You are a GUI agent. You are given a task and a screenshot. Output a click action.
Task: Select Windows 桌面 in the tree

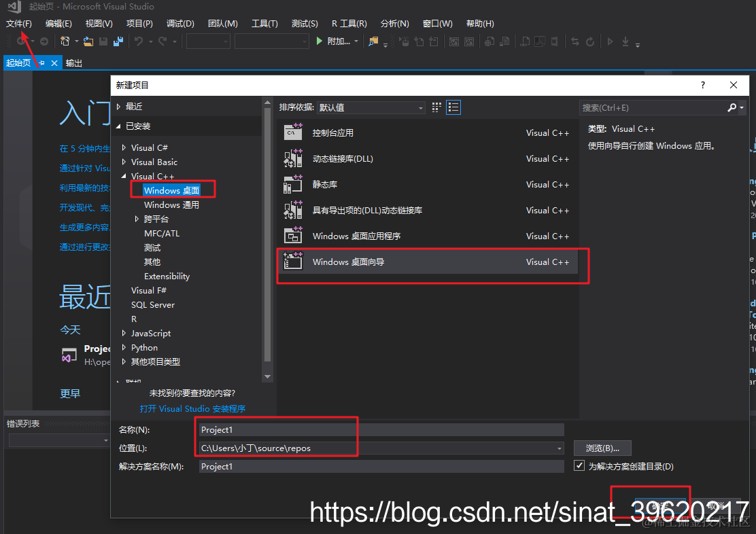pyautogui.click(x=171, y=191)
